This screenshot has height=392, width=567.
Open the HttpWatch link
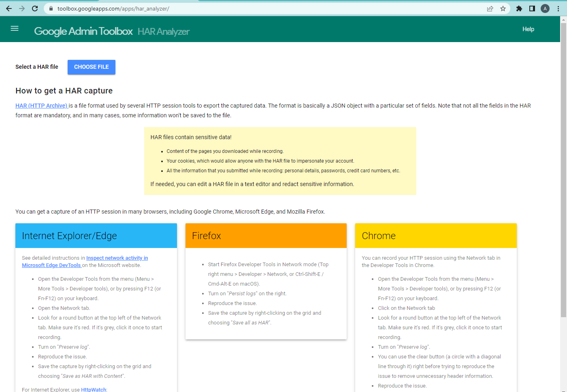pyautogui.click(x=94, y=390)
